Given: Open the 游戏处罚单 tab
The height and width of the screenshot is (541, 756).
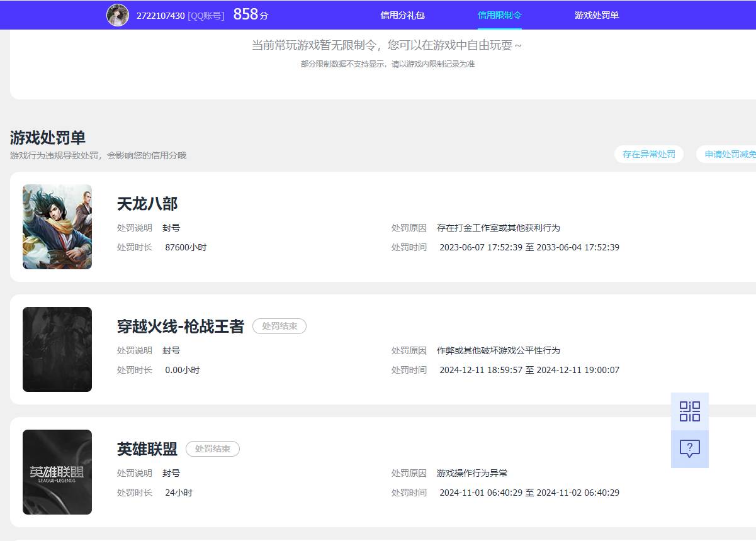Looking at the screenshot, I should point(595,14).
